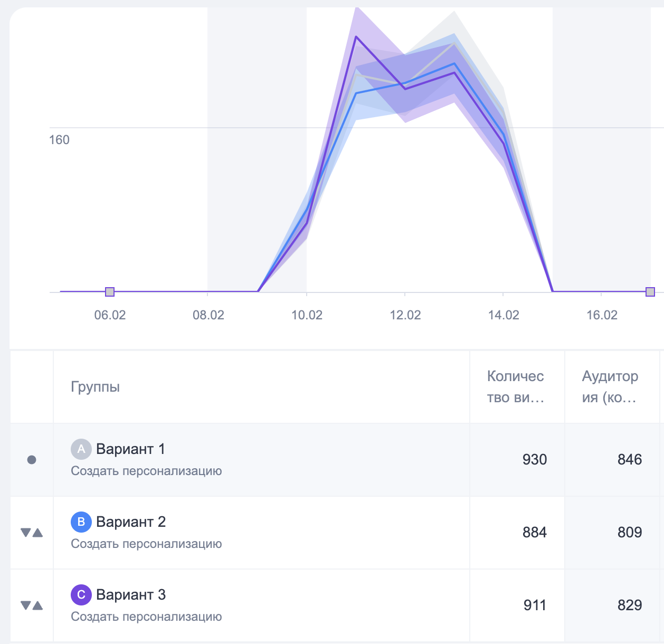Click the Группы column header
This screenshot has height=644, width=664.
[96, 387]
